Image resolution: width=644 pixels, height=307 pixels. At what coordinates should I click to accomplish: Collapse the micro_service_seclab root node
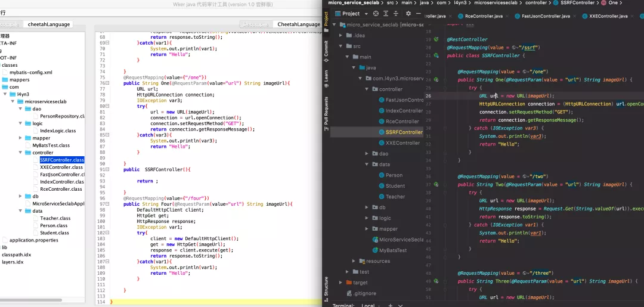tap(335, 24)
